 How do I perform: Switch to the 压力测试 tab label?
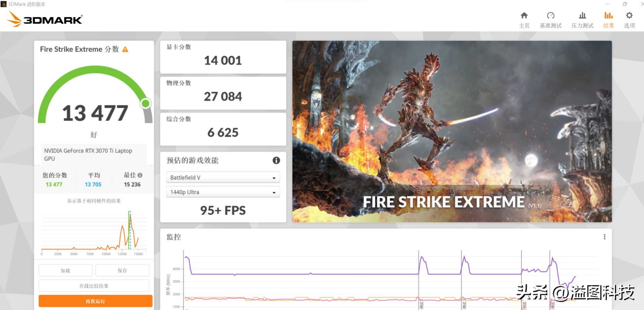click(x=582, y=26)
